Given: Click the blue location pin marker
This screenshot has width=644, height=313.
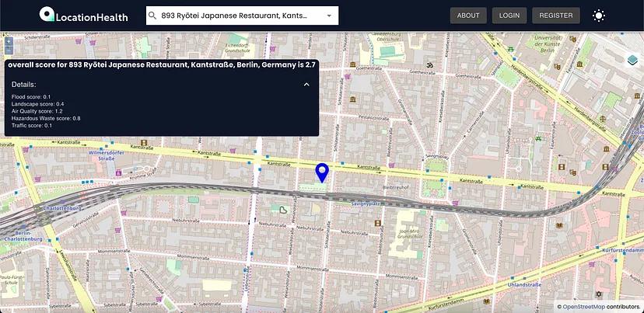Looking at the screenshot, I should point(322,172).
